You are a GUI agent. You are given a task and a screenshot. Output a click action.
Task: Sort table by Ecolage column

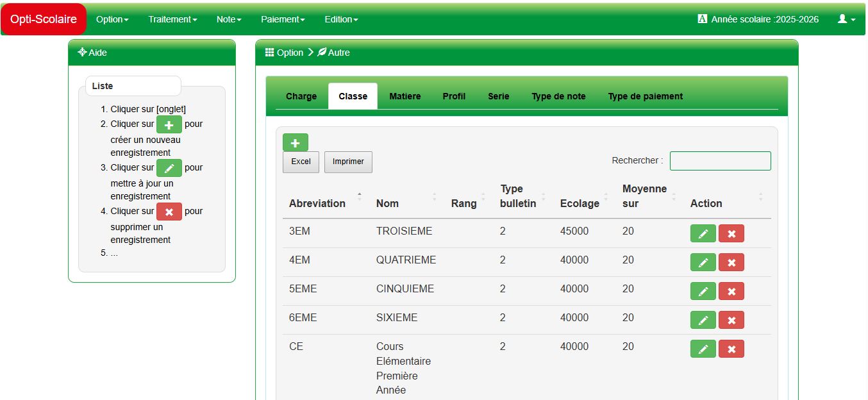click(x=585, y=196)
